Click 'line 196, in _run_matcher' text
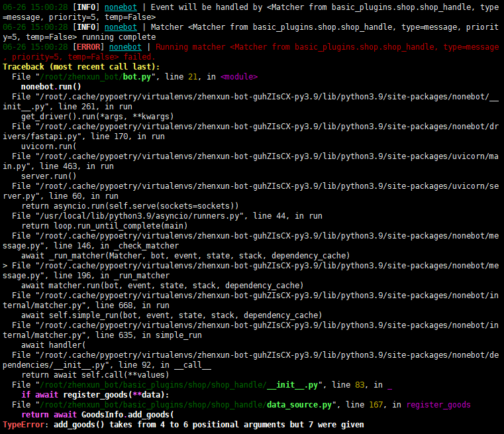504x434 pixels. (x=111, y=276)
